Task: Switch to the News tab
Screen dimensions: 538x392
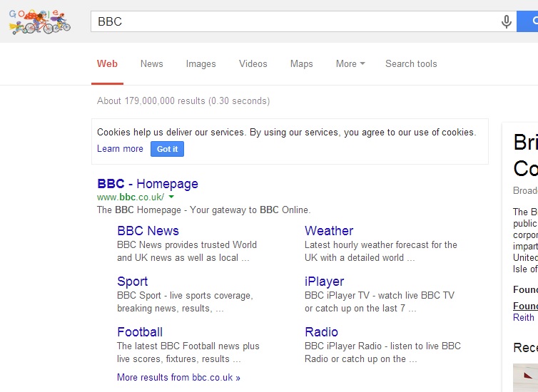Action: coord(152,63)
